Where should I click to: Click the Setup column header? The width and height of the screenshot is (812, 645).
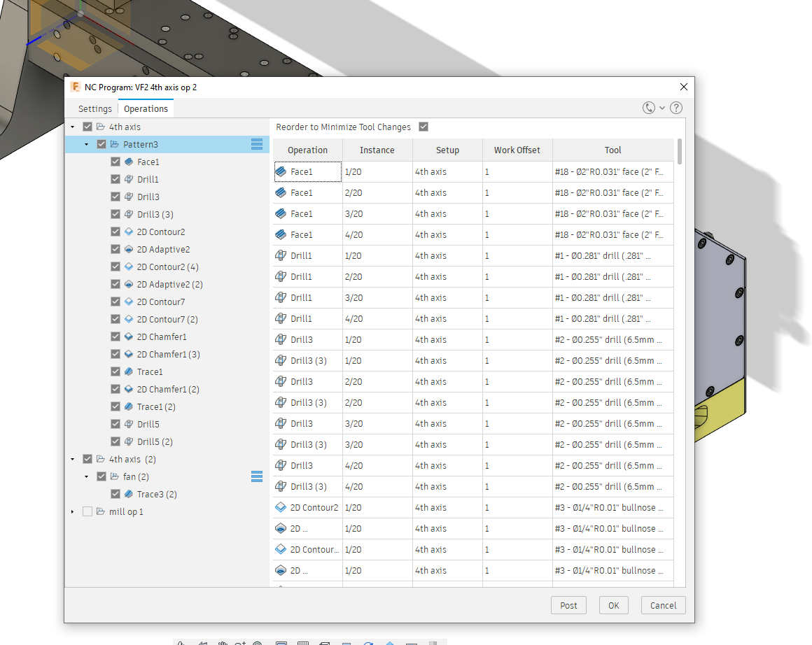(x=447, y=150)
